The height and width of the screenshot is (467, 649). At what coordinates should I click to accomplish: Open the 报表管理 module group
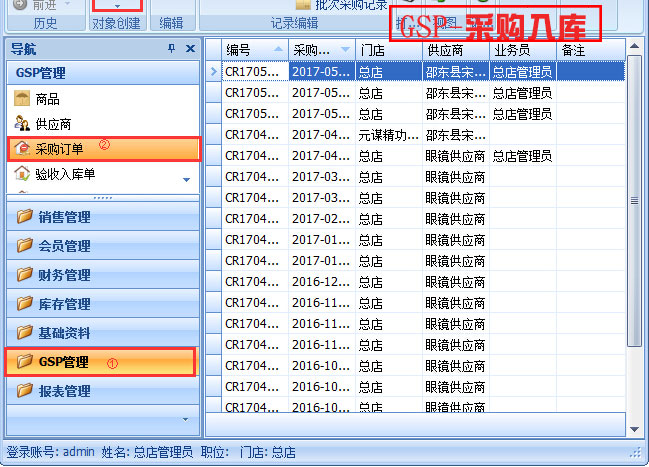point(64,391)
